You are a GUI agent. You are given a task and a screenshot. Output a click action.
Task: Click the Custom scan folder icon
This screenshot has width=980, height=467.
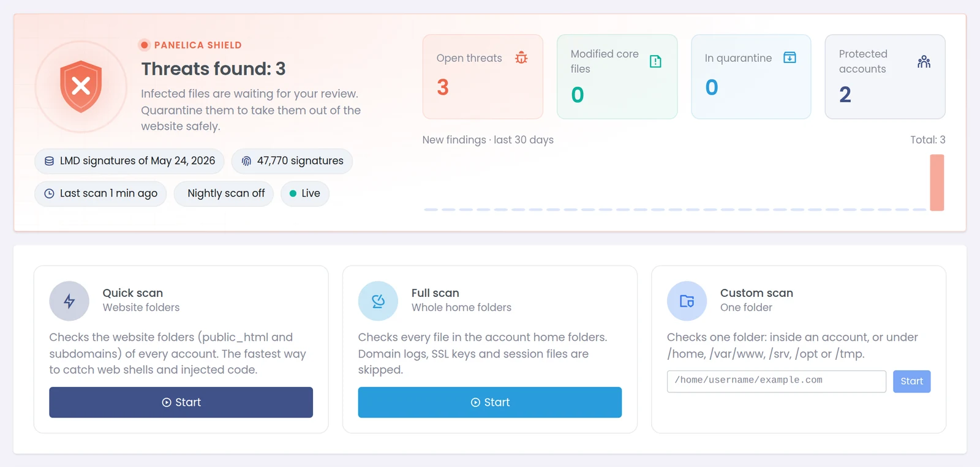point(687,301)
